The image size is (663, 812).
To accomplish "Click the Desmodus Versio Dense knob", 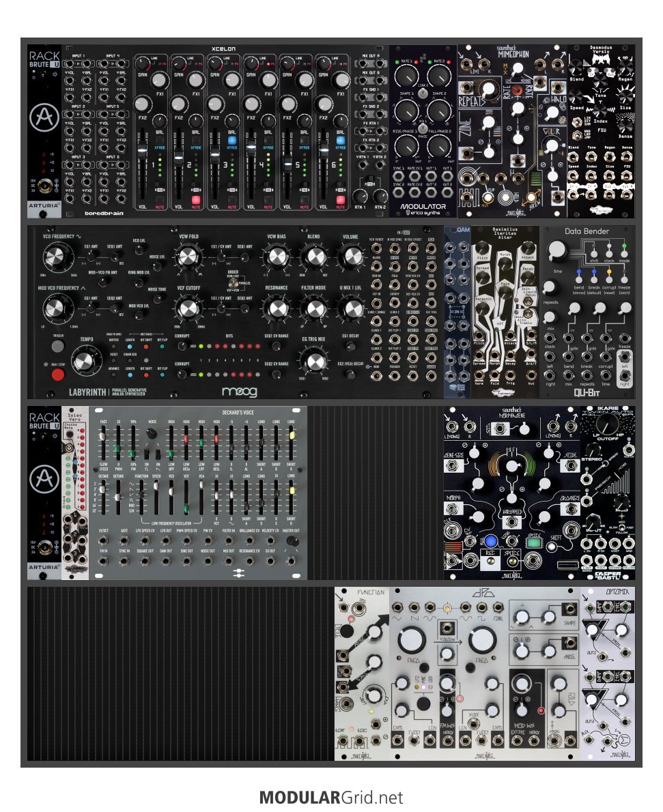I will [625, 126].
